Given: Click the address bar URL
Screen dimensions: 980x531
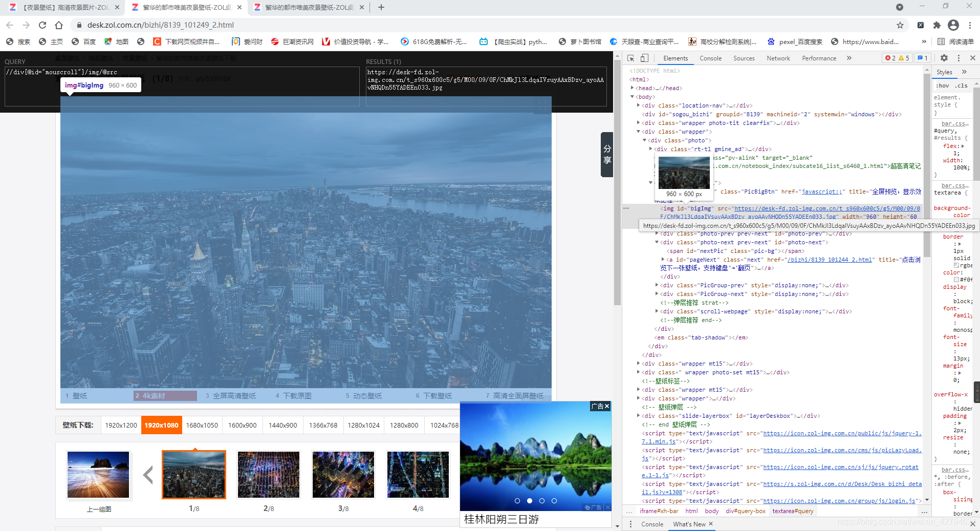Looking at the screenshot, I should click(x=161, y=25).
